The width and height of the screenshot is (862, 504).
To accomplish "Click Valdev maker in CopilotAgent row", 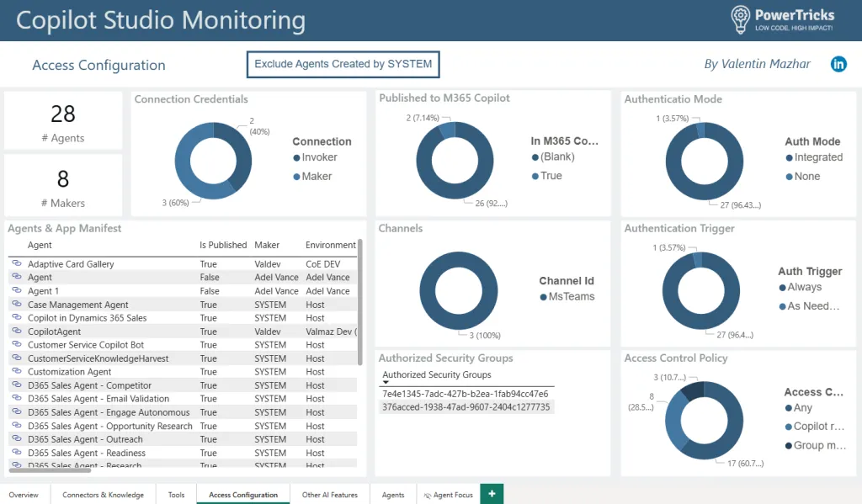I will click(267, 332).
